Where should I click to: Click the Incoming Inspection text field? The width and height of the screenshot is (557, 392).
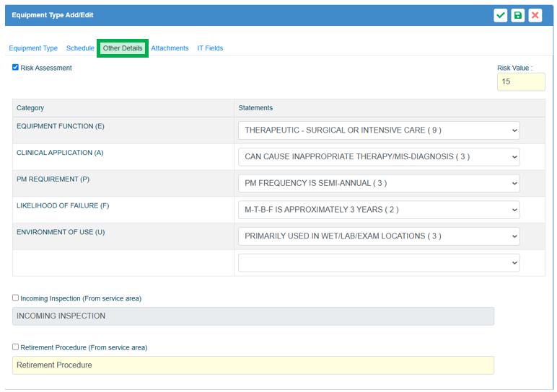253,316
